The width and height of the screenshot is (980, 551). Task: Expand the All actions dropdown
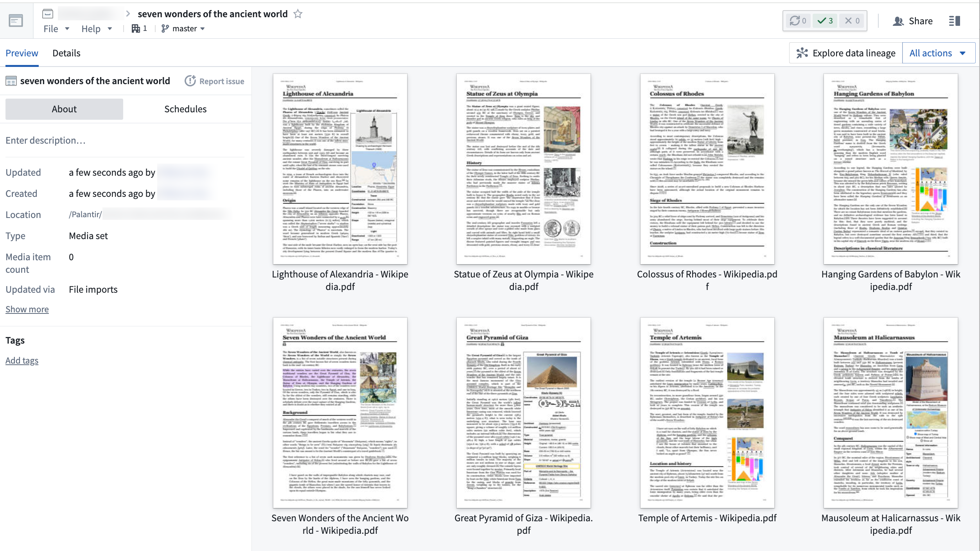[937, 53]
